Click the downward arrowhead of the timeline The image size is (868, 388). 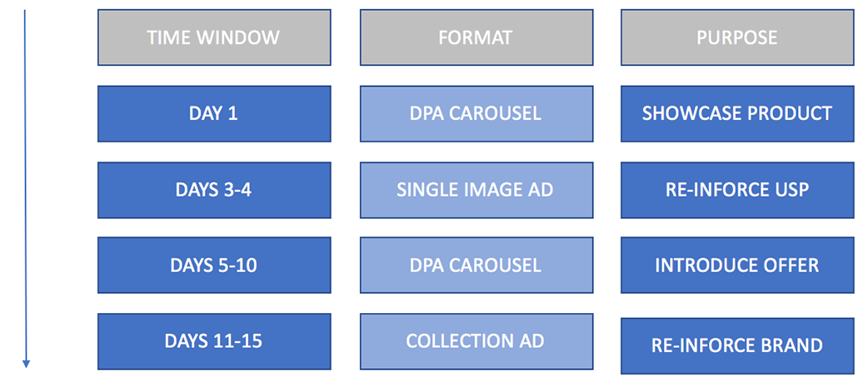pos(26,364)
